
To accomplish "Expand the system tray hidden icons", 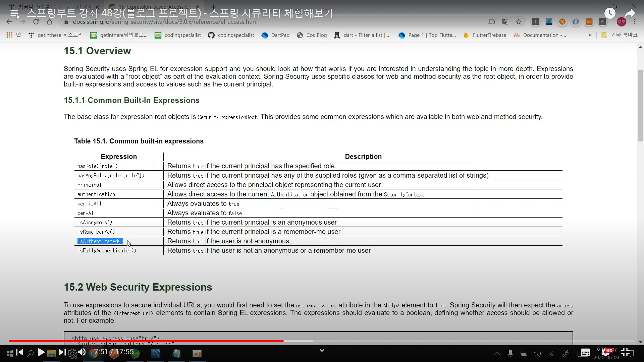I will [x=497, y=354].
